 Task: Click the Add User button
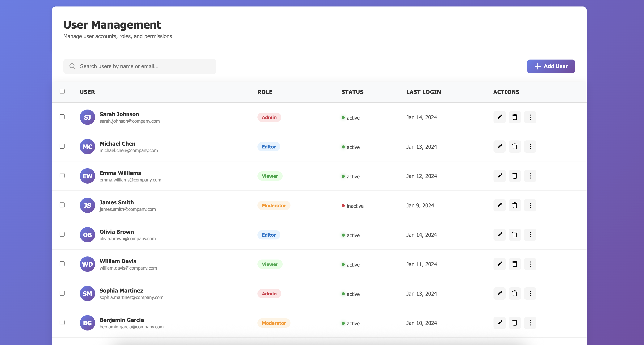[551, 66]
